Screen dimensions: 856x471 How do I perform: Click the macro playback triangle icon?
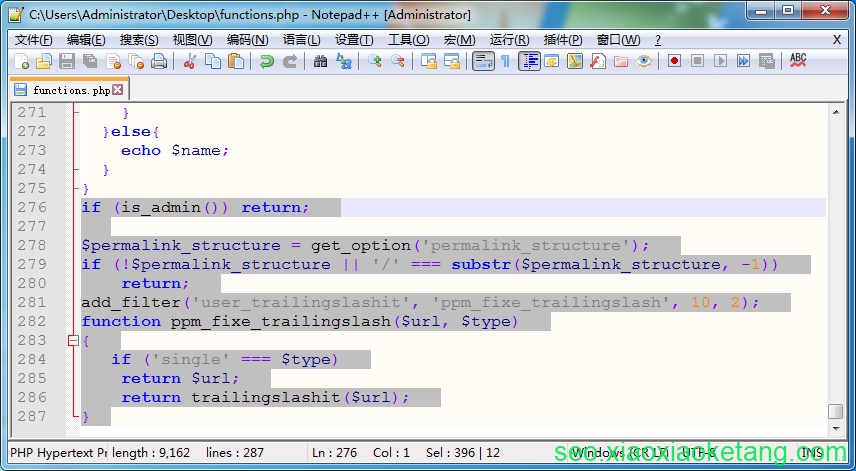click(x=721, y=61)
